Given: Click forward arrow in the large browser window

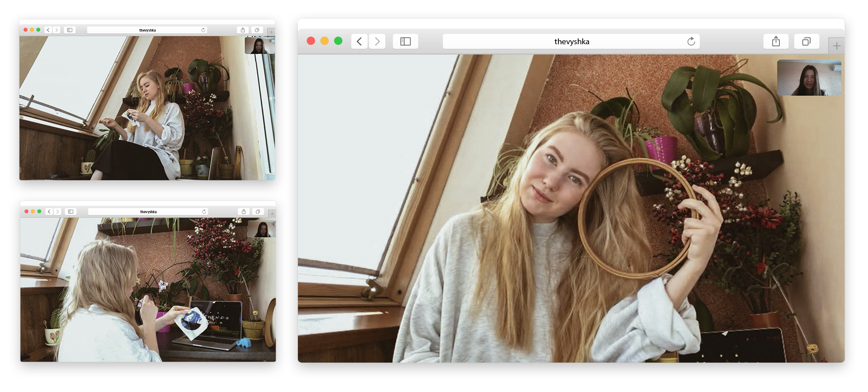Looking at the screenshot, I should coord(377,42).
